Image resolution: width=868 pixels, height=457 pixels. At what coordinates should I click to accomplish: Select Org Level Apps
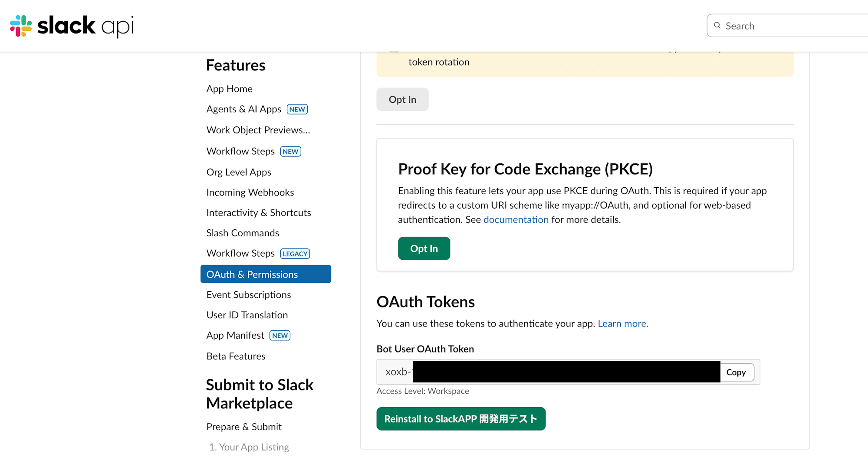(239, 172)
